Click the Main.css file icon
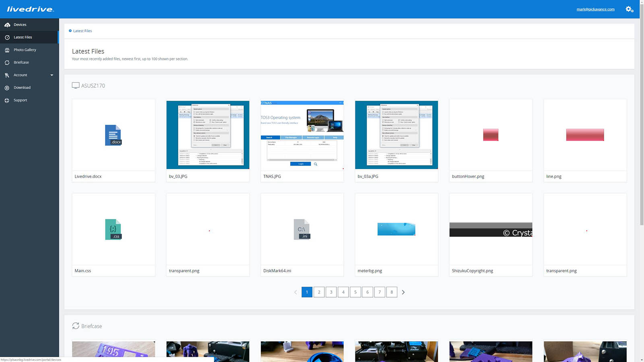The height and width of the screenshot is (362, 644). click(113, 229)
